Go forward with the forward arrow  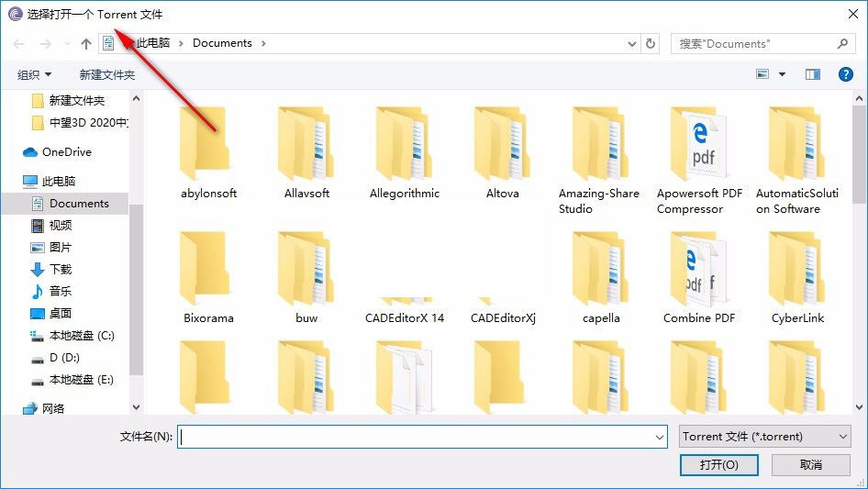[x=45, y=44]
